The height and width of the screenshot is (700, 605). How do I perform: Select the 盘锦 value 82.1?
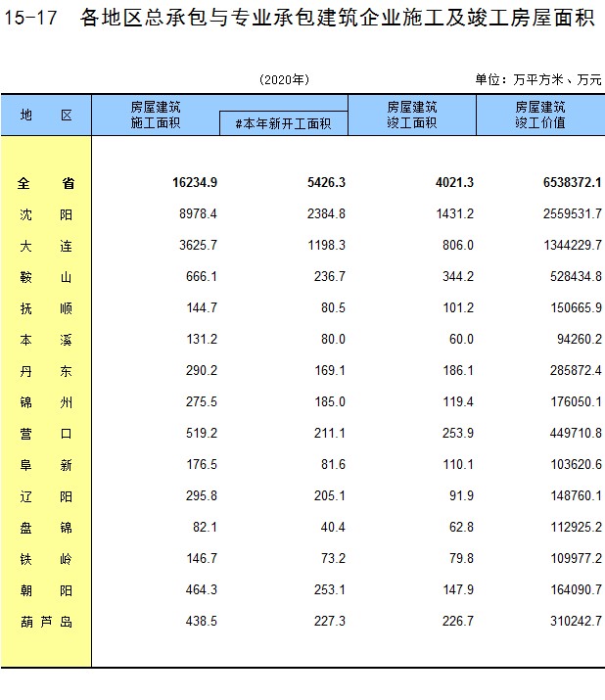205,528
